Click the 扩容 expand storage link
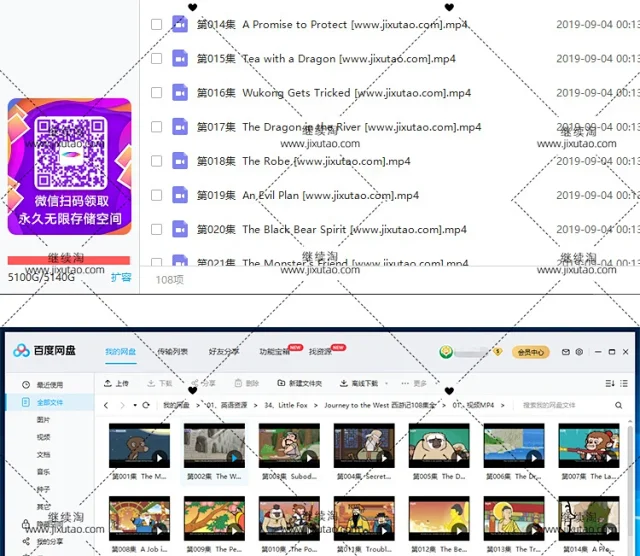 pos(121,278)
